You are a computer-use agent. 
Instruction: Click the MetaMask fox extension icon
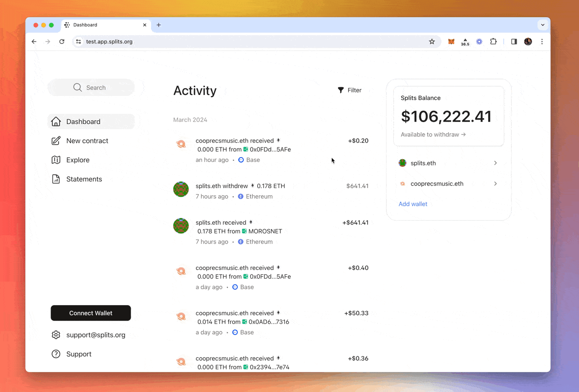coord(451,41)
